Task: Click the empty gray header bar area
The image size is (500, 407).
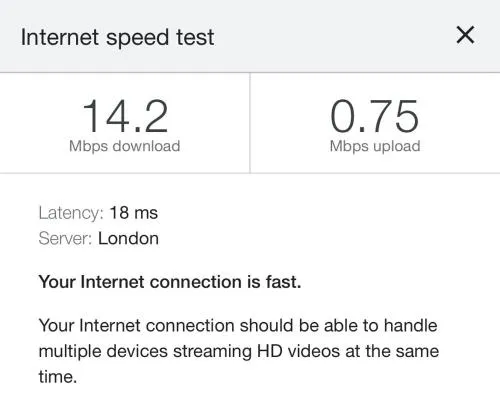Action: click(333, 36)
